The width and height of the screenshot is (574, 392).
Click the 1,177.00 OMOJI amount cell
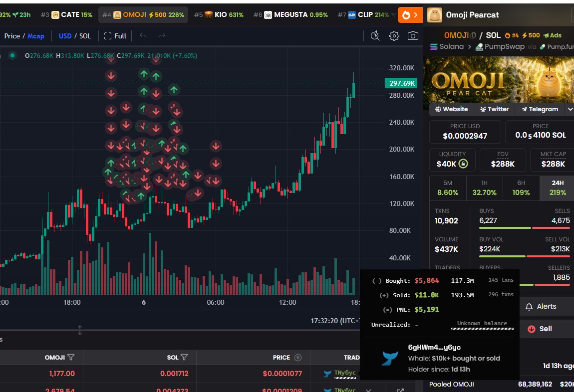tap(62, 374)
